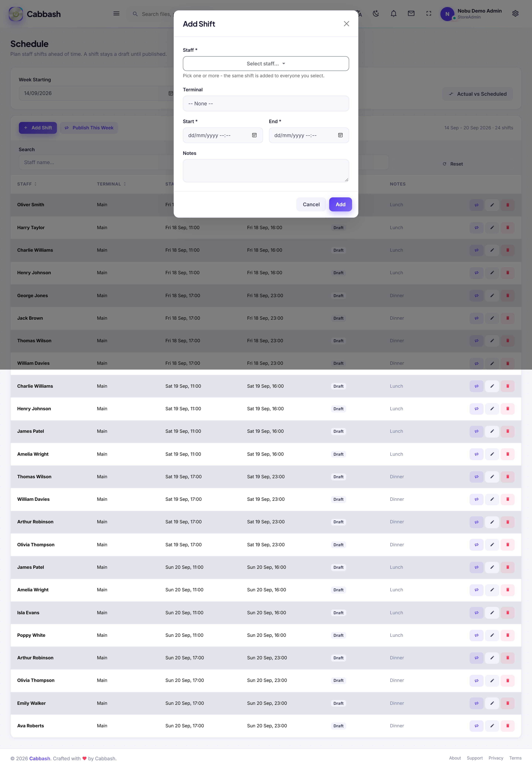Click Draft badge in William Davies Saturday row

338,499
